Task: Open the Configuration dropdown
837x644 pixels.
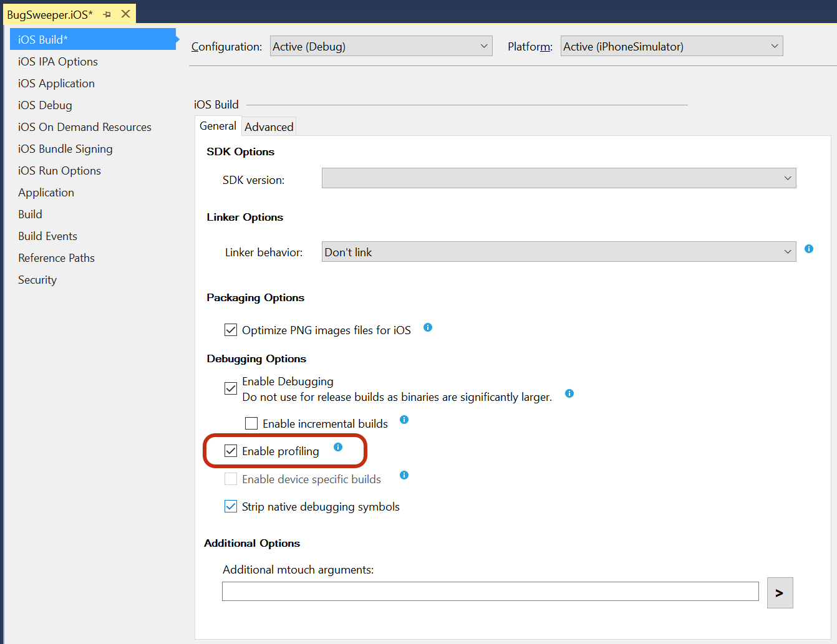Action: (x=380, y=46)
